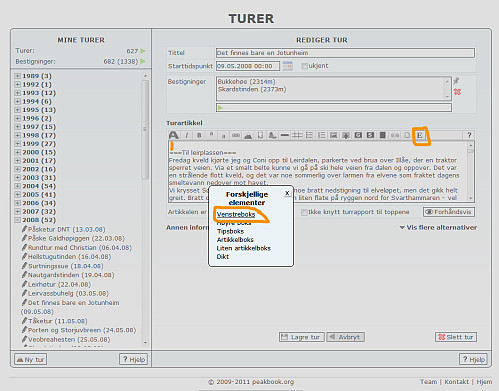Click the Avbryt button
The image size is (499, 391).
click(345, 337)
